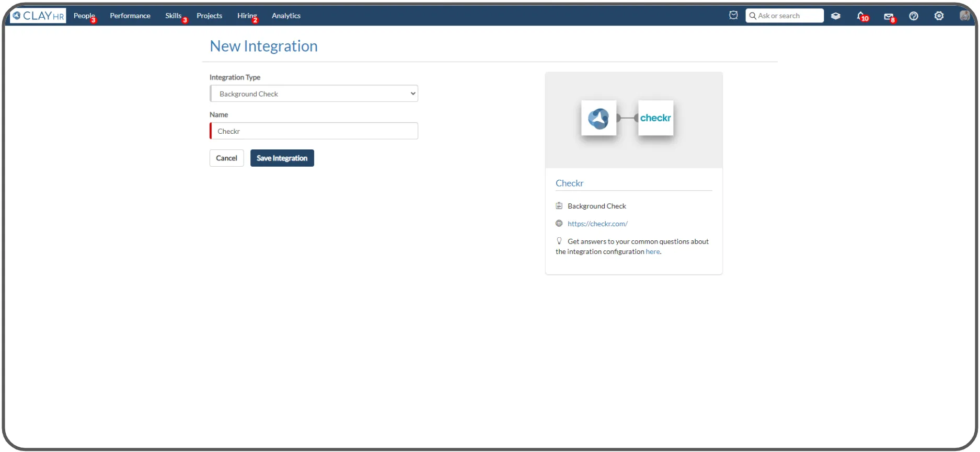Viewport: 980px width, 452px height.
Task: Click 'Background Check' text in Checkr card
Action: click(x=597, y=206)
